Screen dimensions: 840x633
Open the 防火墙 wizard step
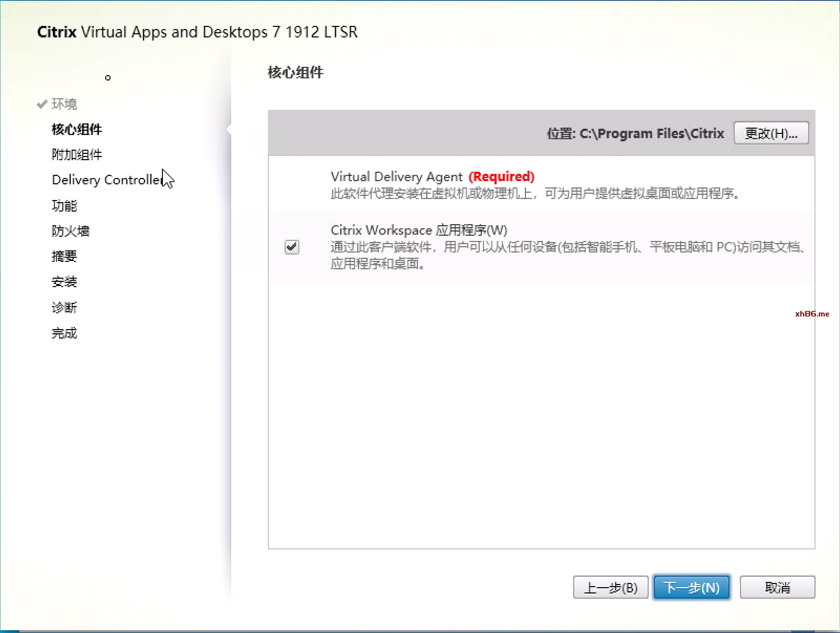click(x=71, y=231)
